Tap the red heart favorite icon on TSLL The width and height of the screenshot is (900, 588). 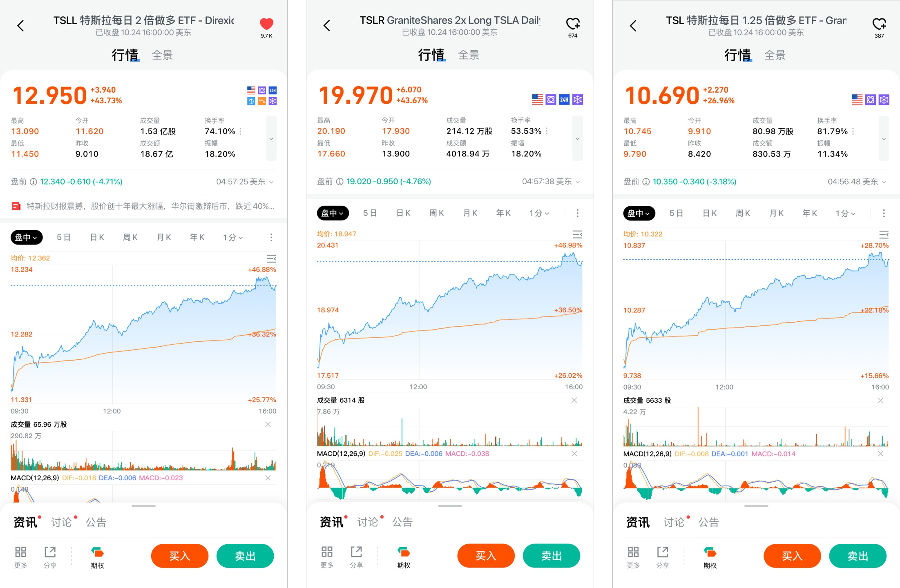[266, 24]
